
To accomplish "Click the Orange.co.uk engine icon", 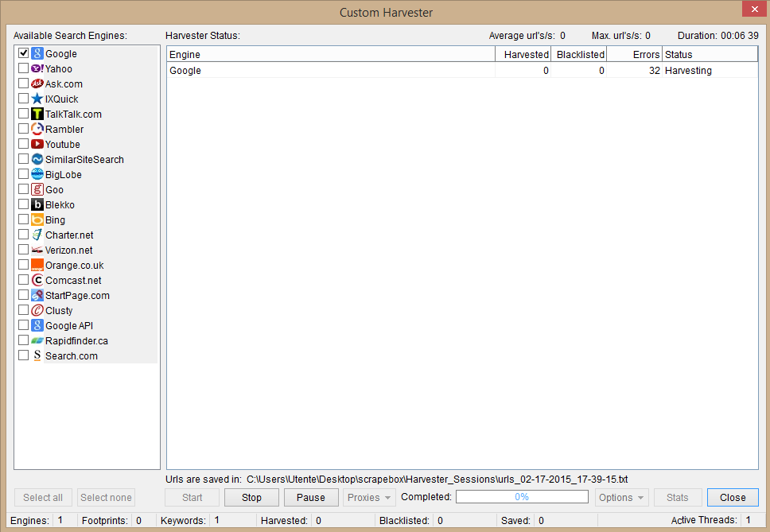I will 37,265.
